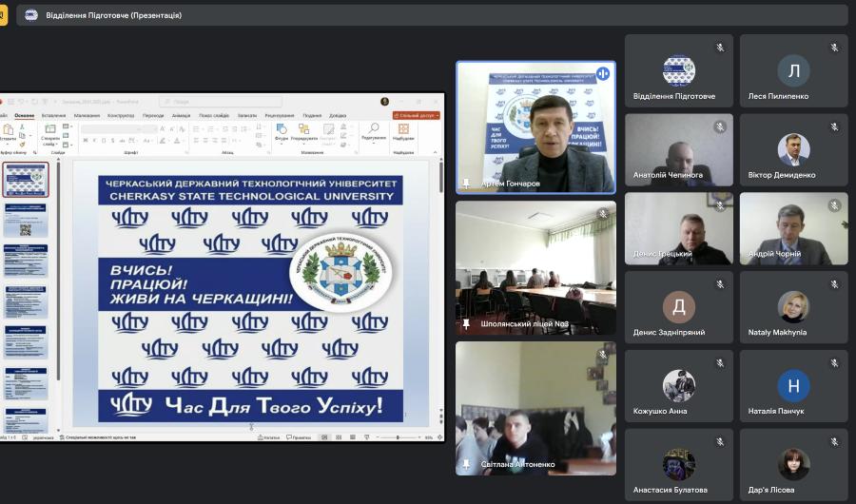
Task: Toggle Normal view button in PowerPoint status bar
Action: 324,437
